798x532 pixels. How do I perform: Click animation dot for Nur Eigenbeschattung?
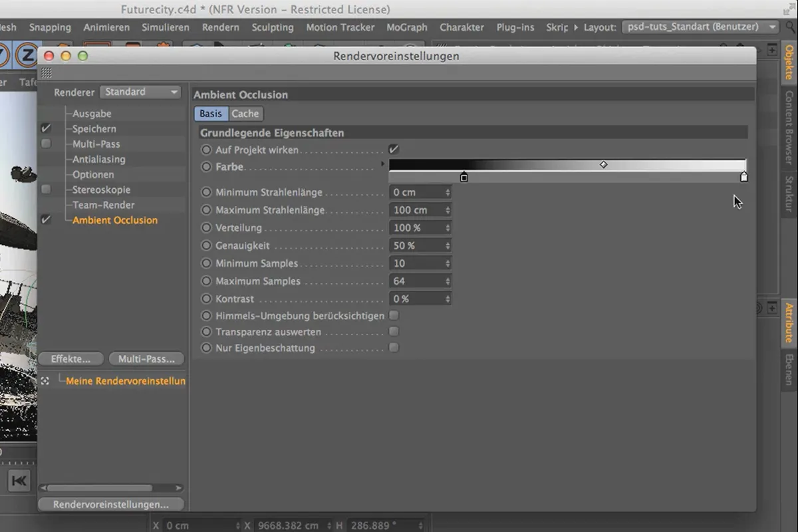point(206,348)
